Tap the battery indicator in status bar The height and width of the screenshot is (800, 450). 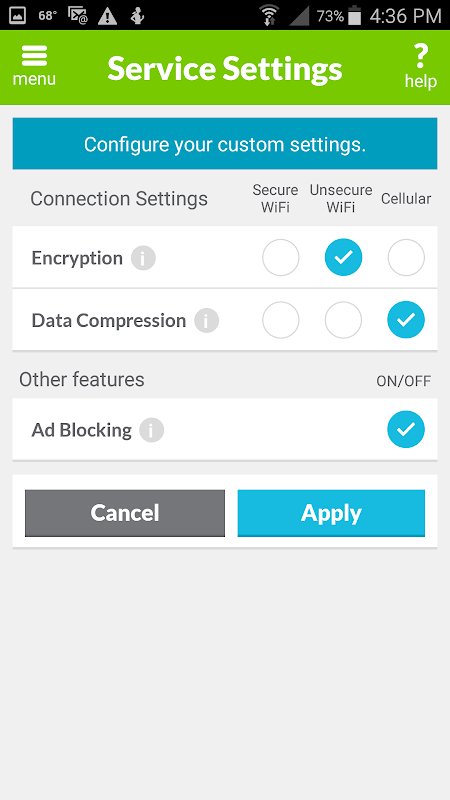(x=355, y=16)
